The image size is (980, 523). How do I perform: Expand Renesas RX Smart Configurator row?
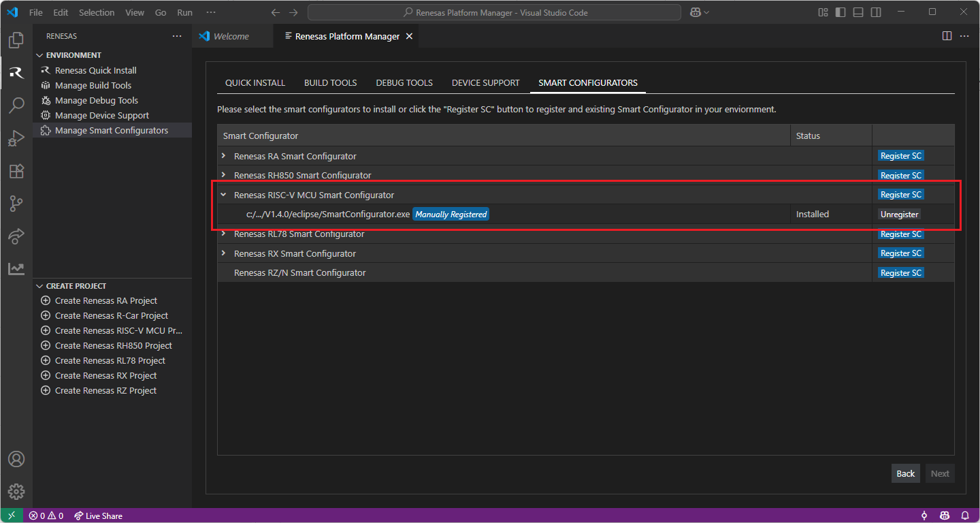tap(223, 253)
